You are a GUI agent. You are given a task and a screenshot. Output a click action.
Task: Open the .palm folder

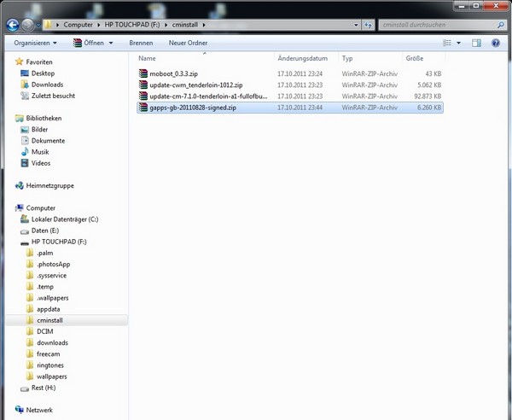pos(44,254)
